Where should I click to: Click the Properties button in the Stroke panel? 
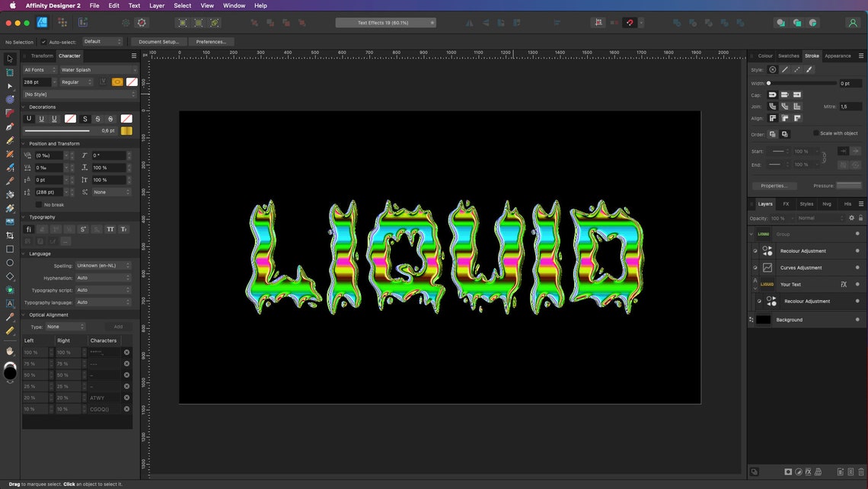[x=774, y=185]
